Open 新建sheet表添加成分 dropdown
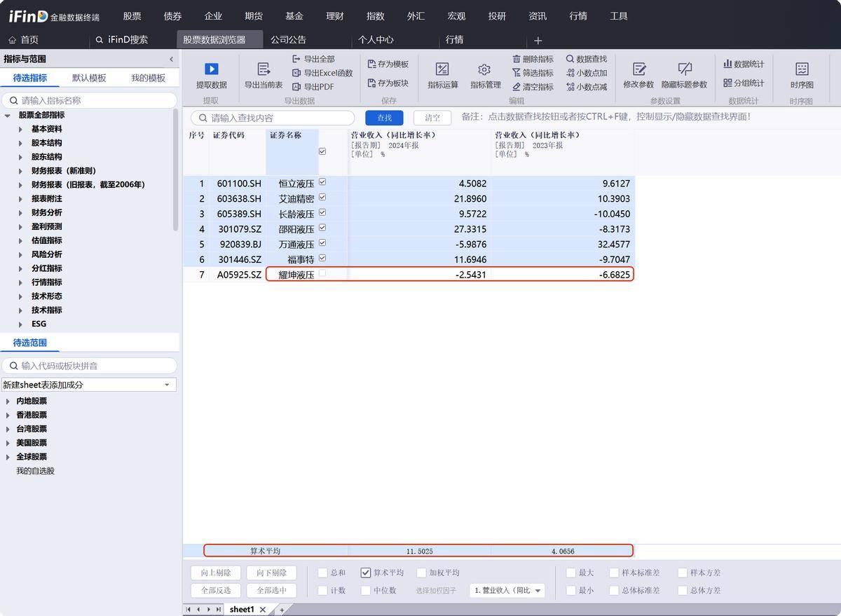 [167, 385]
